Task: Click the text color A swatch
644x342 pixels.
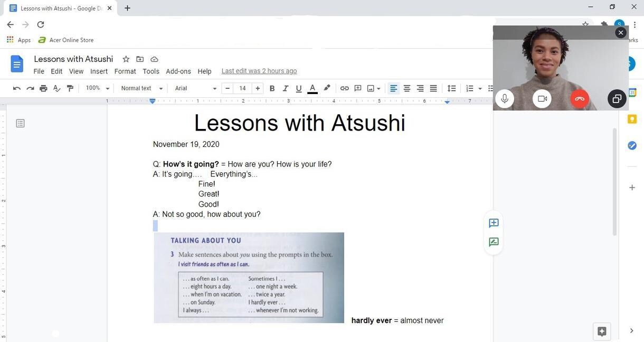Action: point(312,88)
